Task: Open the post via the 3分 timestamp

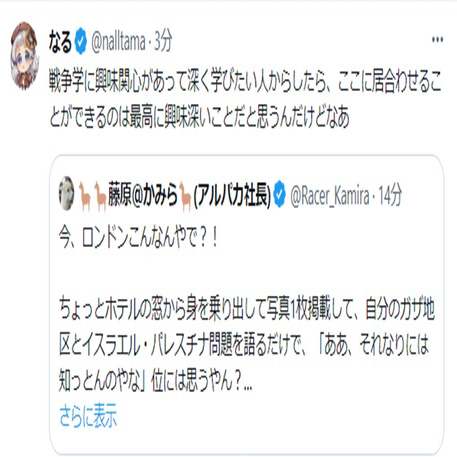Action: click(x=163, y=41)
